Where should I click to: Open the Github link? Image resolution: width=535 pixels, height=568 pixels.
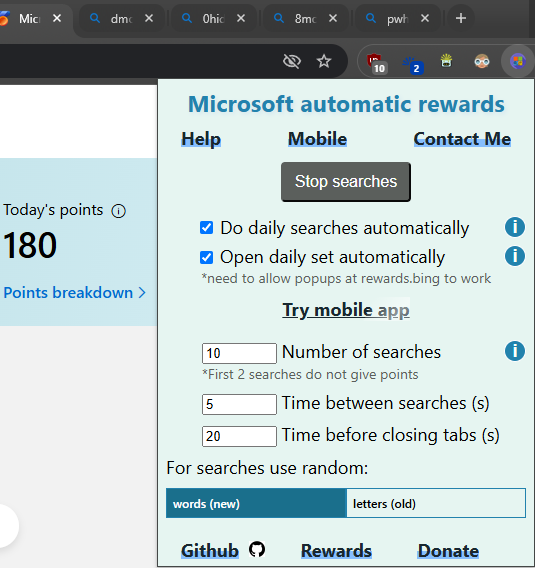[210, 551]
